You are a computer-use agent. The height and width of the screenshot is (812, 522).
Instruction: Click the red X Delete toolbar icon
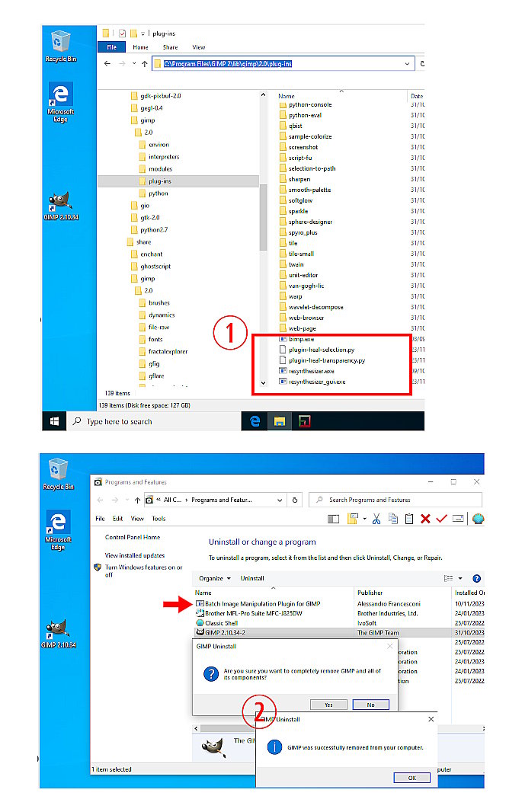[x=425, y=519]
